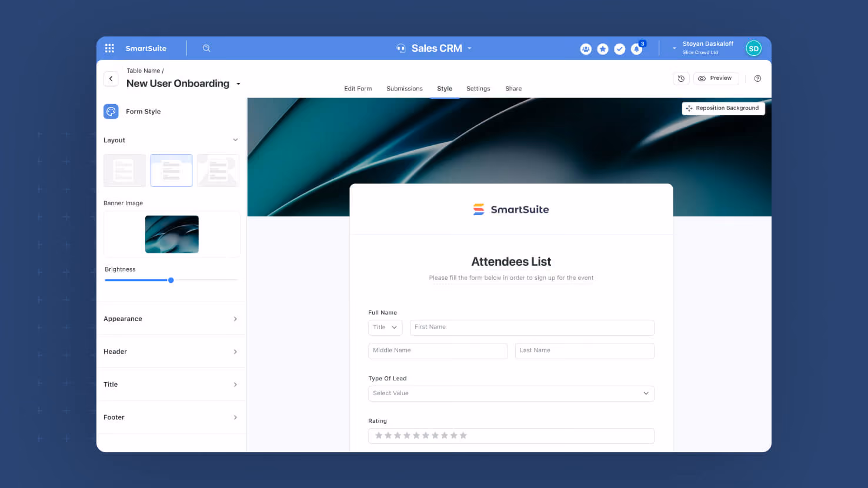
Task: Collapse the Layout section
Action: [x=235, y=140]
